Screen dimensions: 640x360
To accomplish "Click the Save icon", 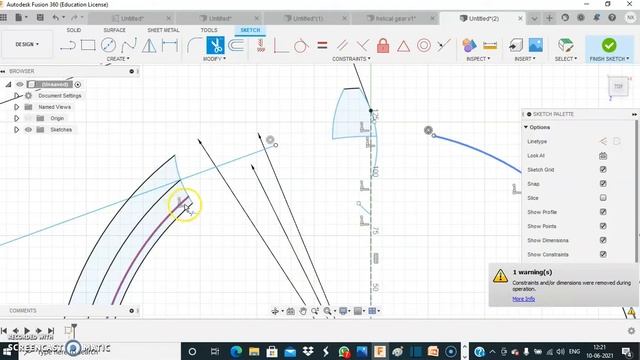I will pos(40,18).
